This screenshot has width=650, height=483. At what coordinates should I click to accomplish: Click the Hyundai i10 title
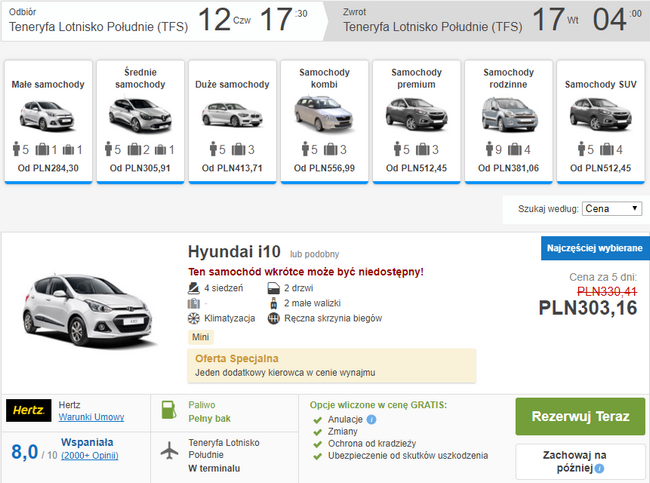[x=234, y=252]
